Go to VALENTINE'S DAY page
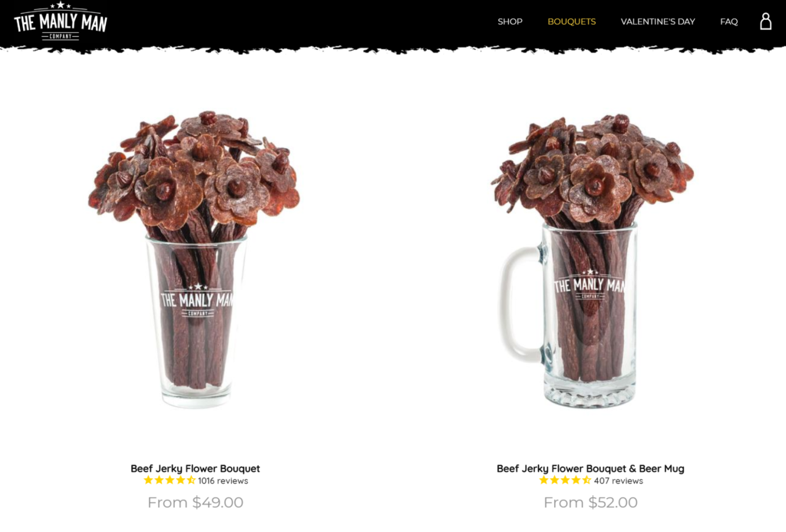The image size is (786, 532). click(x=658, y=21)
